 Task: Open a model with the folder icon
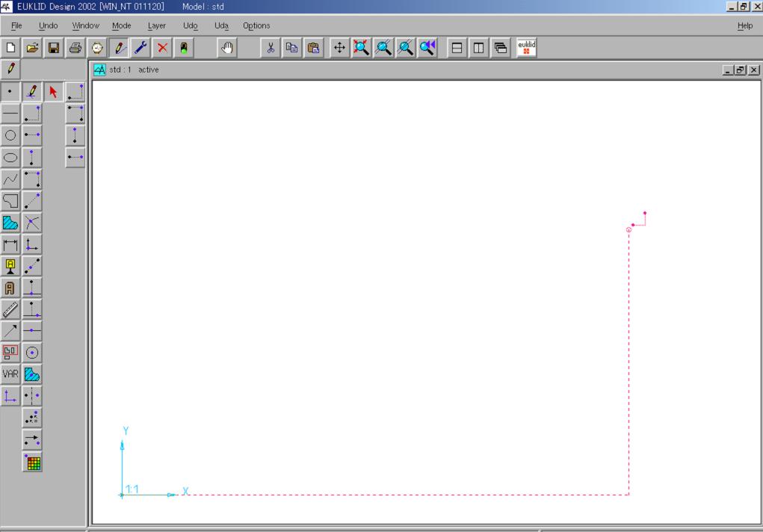point(32,48)
